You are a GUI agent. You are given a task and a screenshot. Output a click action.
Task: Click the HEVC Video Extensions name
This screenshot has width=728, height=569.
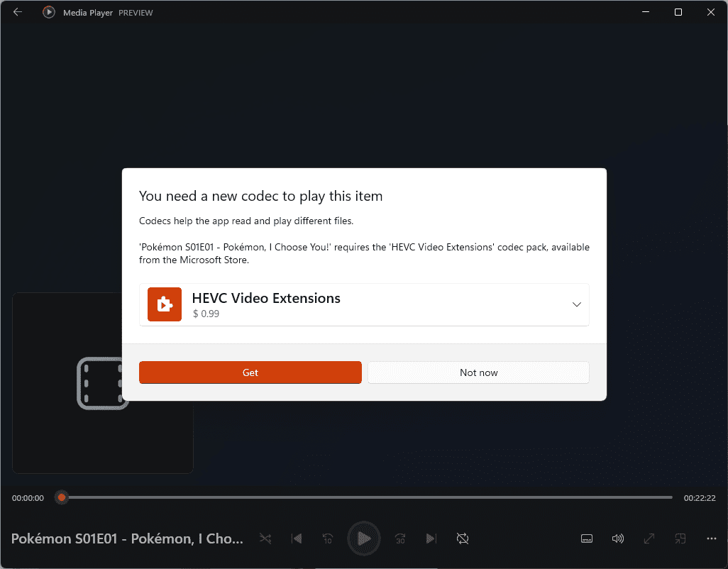[x=266, y=298]
